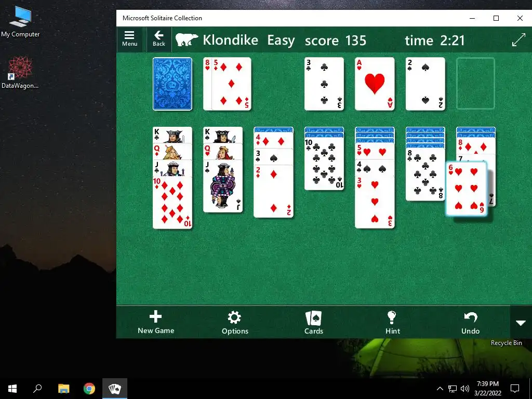Click the Recycle Bin label
This screenshot has width=532, height=399.
coord(506,343)
